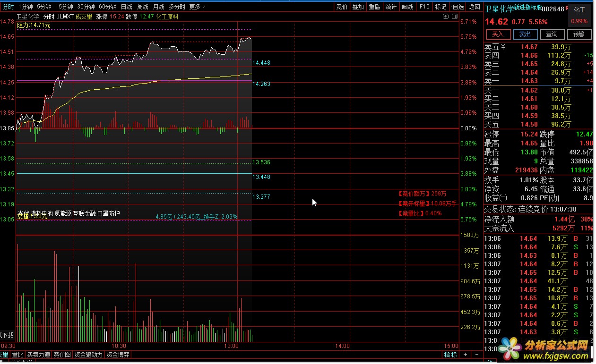Click the 预警 alert button
Screen dimensions: 596x364
coord(579,34)
